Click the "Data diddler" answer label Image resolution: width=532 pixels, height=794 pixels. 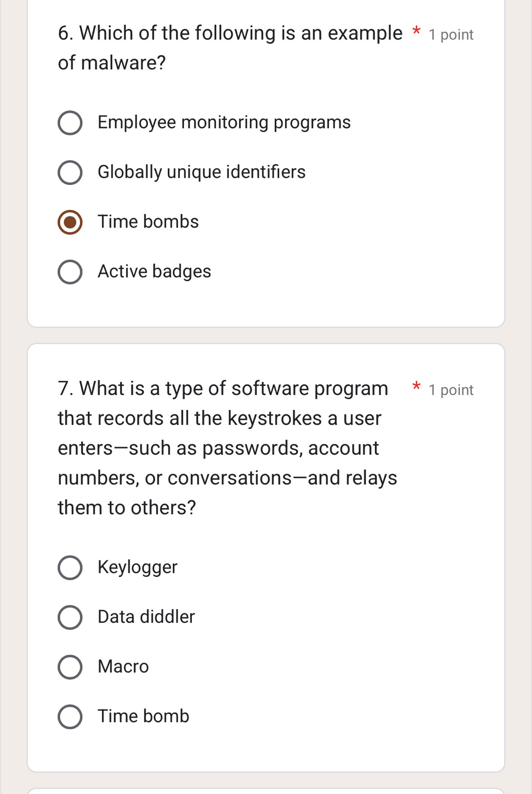(146, 617)
